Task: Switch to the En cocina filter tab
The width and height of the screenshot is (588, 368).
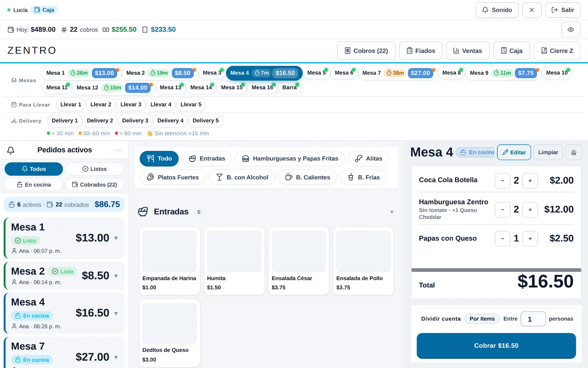Action: (34, 185)
